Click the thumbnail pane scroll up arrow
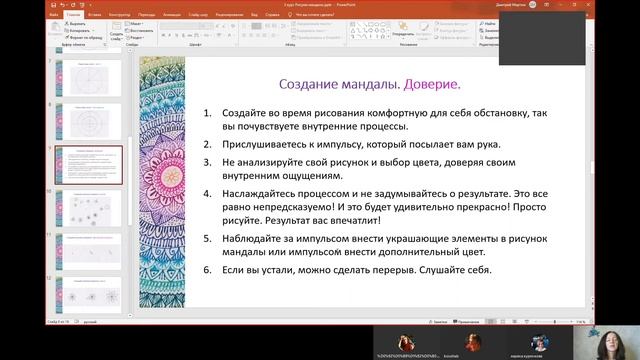This screenshot has width=640, height=360. click(130, 51)
